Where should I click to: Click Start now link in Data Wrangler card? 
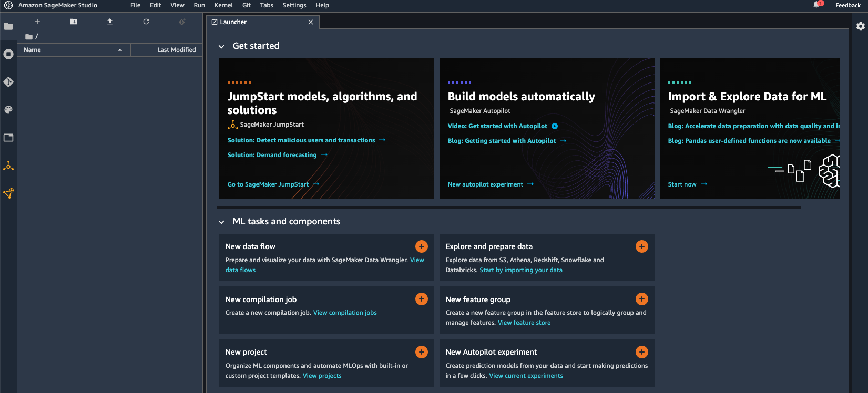(x=688, y=184)
